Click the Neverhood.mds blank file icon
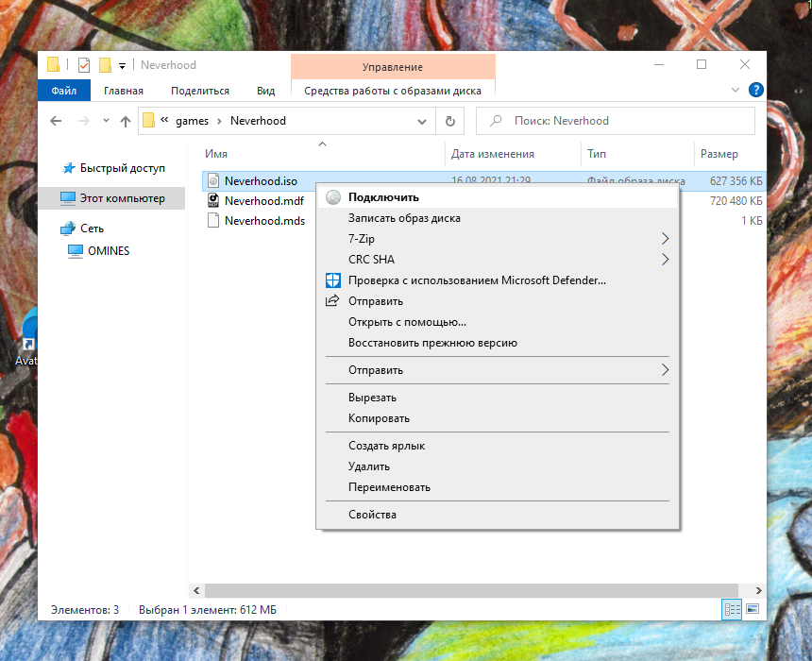 213,220
